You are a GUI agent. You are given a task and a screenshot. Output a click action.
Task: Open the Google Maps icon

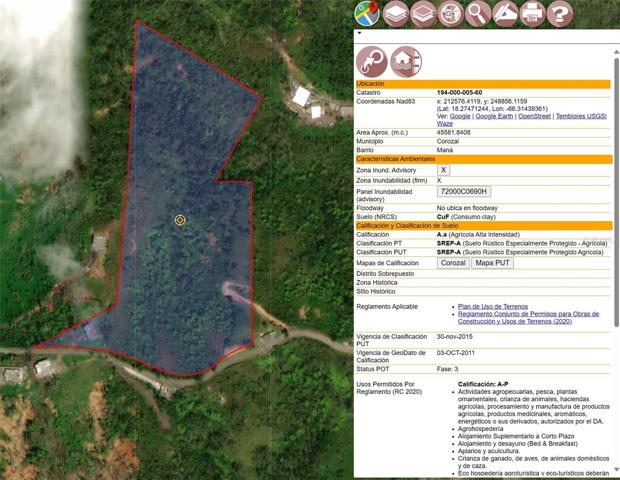click(367, 13)
